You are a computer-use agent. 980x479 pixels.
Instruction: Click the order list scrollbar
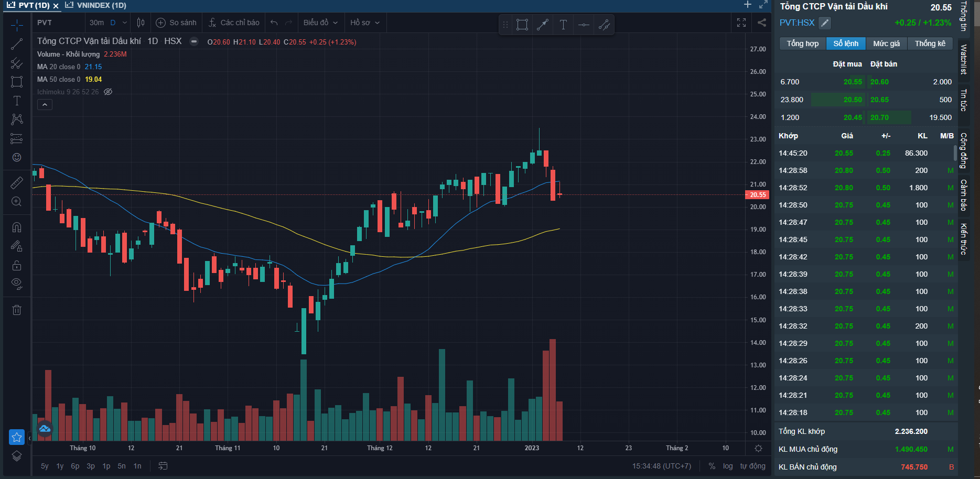tap(955, 154)
